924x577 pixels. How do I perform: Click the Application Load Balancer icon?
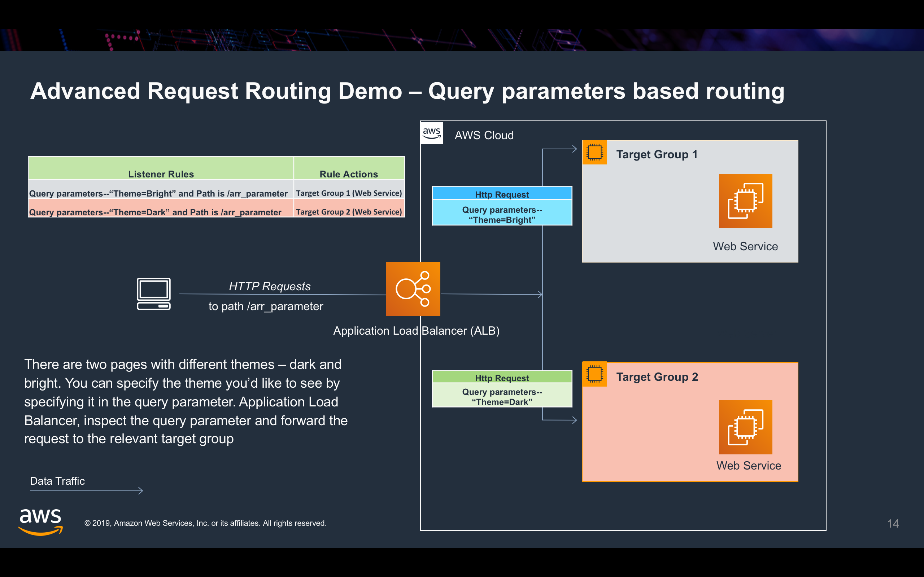(x=413, y=288)
